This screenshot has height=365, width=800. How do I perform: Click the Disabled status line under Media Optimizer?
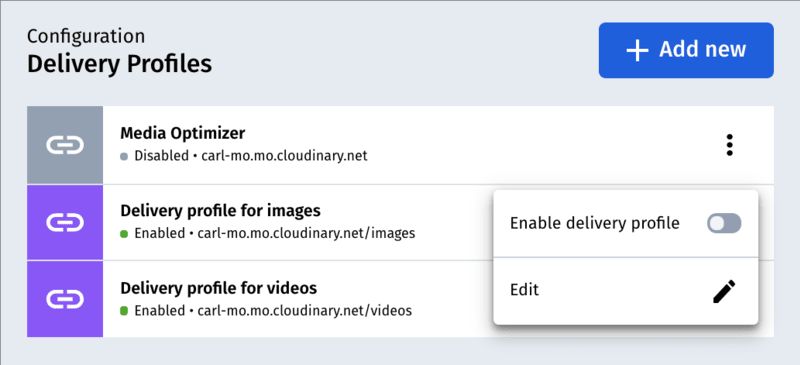point(244,156)
